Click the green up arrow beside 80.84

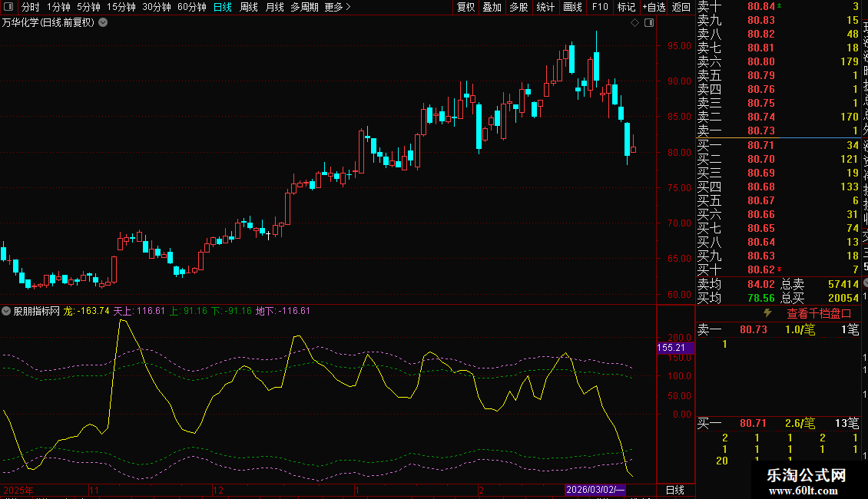tap(780, 5)
